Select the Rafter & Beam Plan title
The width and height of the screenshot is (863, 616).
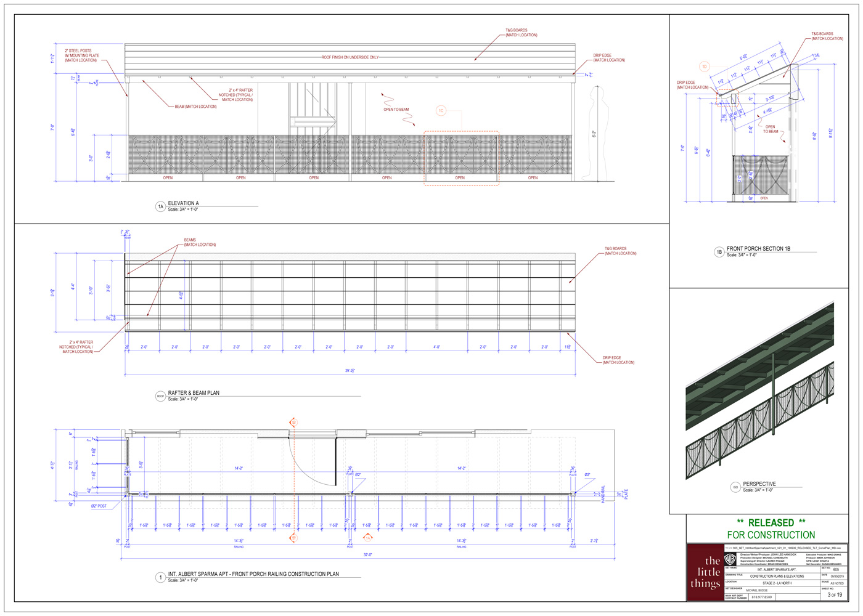click(194, 393)
